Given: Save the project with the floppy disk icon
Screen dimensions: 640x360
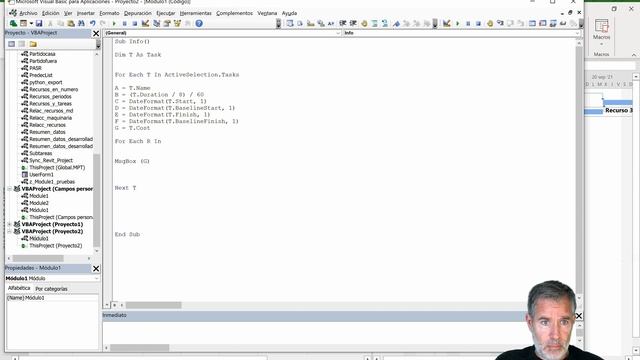Looking at the screenshot, I should [x=39, y=23].
